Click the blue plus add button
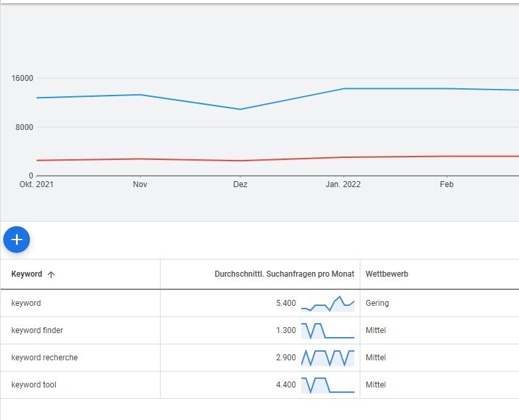Image resolution: width=519 pixels, height=420 pixels. (x=17, y=240)
